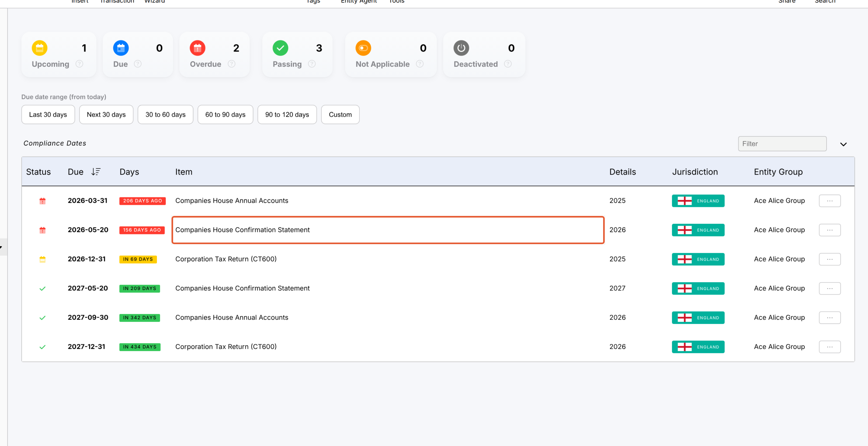Open help tooltip next to Overdue
Image resolution: width=868 pixels, height=446 pixels.
click(232, 64)
